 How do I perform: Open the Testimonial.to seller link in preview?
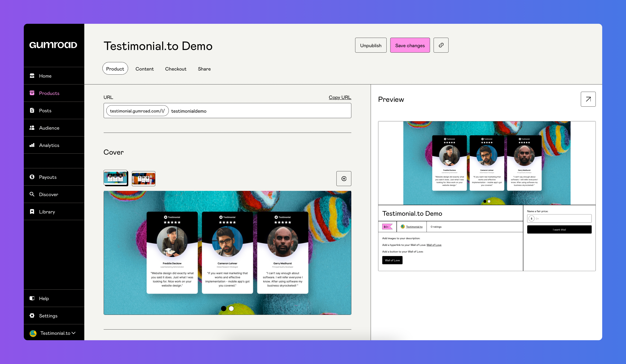pos(414,227)
